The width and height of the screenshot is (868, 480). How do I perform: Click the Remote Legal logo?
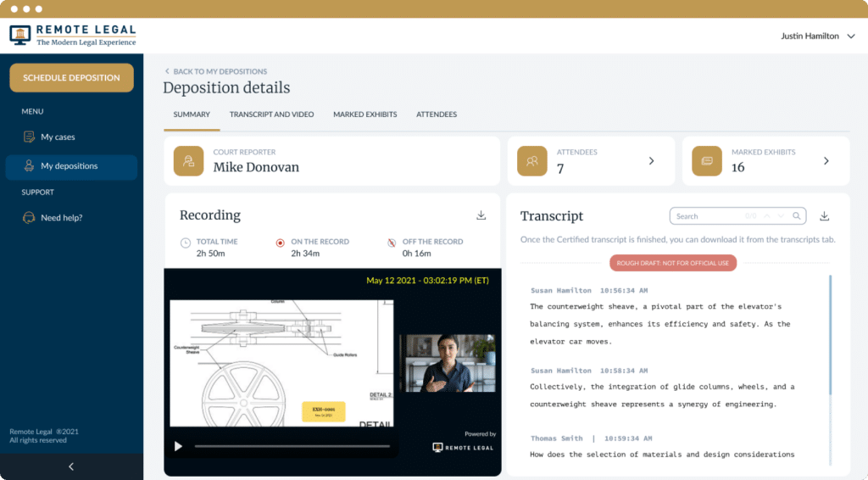tap(72, 36)
